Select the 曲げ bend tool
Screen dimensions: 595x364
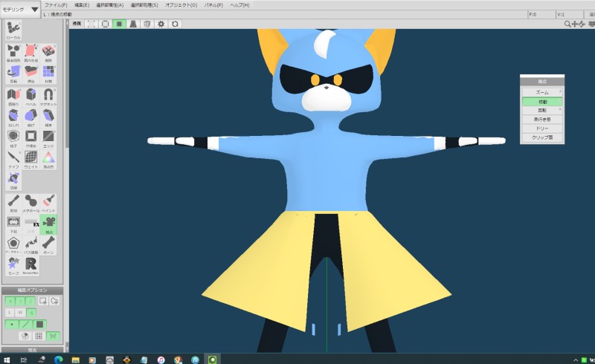point(30,118)
